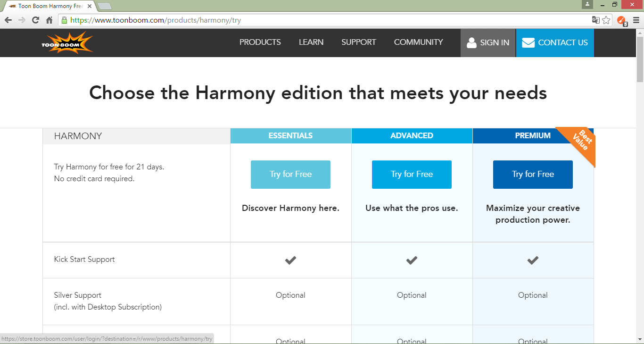This screenshot has height=344, width=644.
Task: Click the "No credit card required." text
Action: coord(94,179)
